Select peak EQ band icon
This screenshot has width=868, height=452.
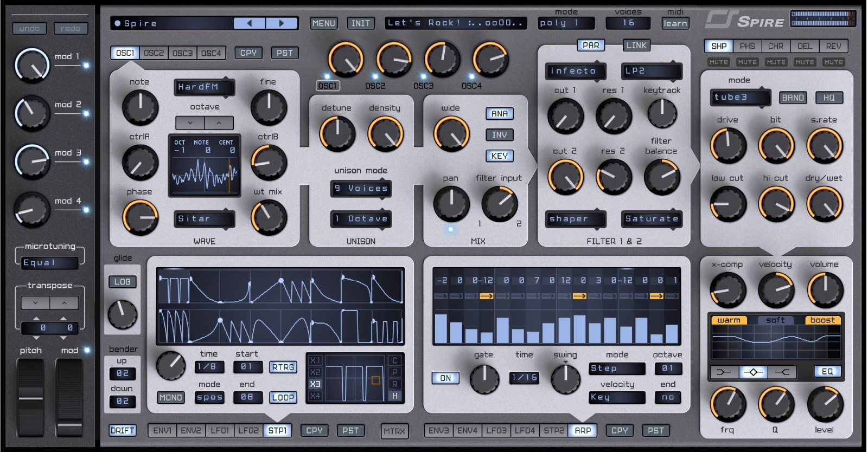[x=753, y=372]
